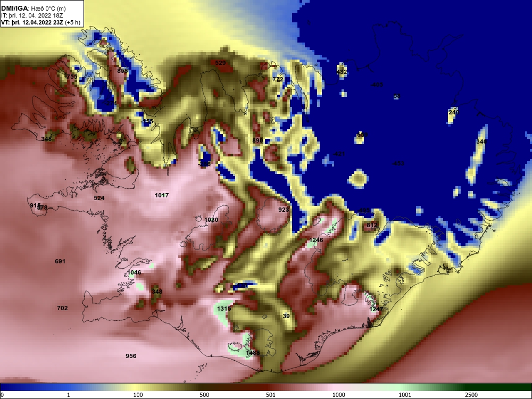Click the map value label 529
The width and height of the screenshot is (532, 399).
tap(220, 63)
